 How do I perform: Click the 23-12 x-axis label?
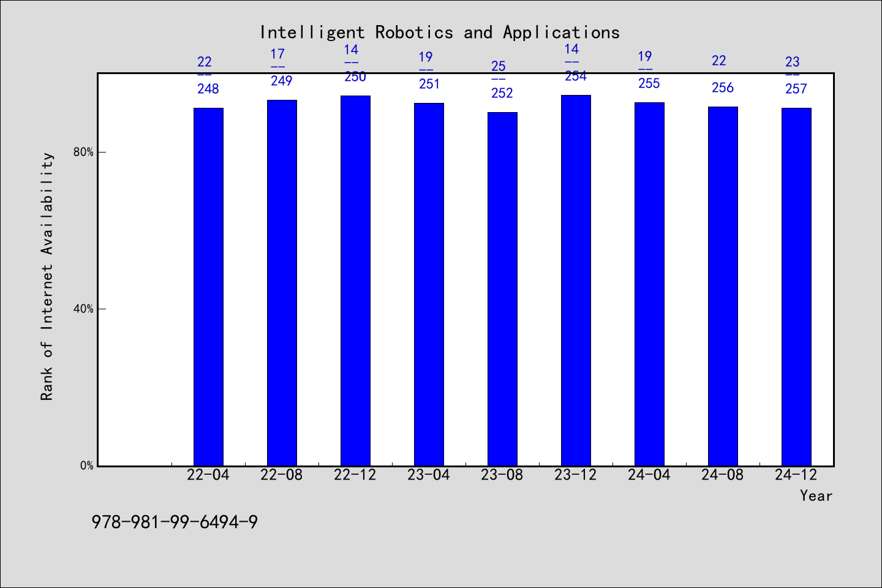click(576, 475)
